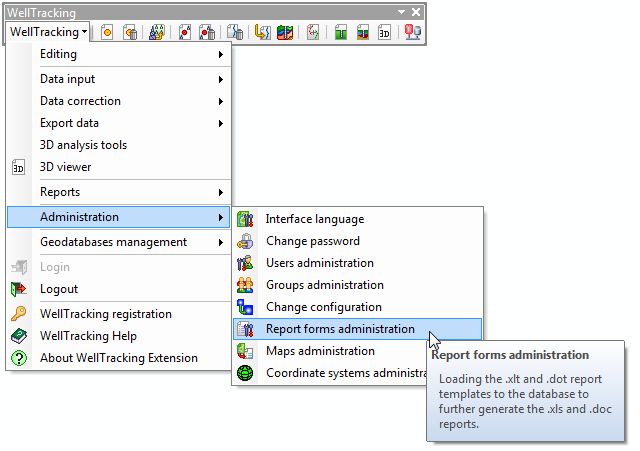
Task: Click the Change password lock icon
Action: pyautogui.click(x=245, y=241)
